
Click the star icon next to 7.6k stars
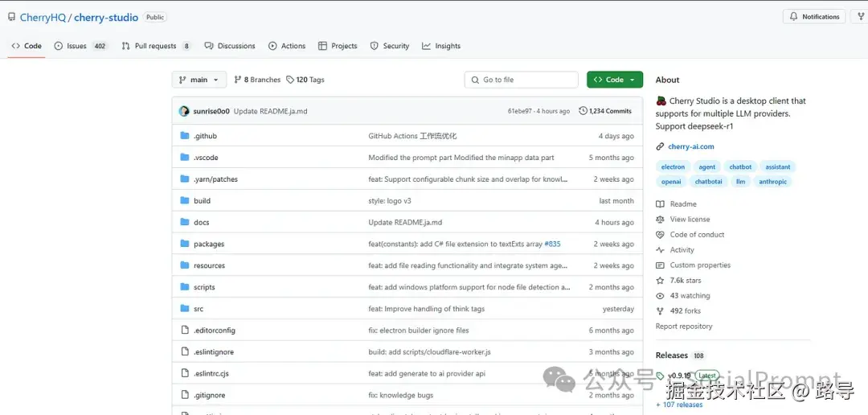tap(660, 281)
